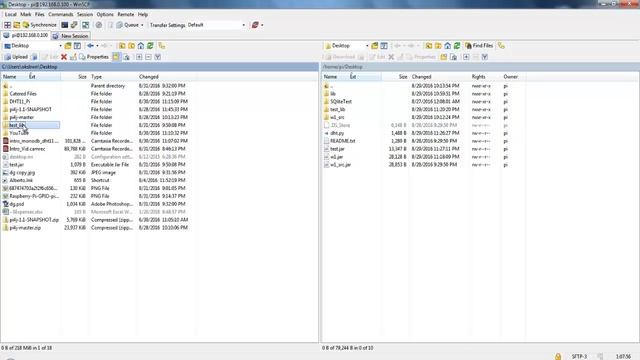
Task: Click local open directory icon
Action: click(x=68, y=46)
